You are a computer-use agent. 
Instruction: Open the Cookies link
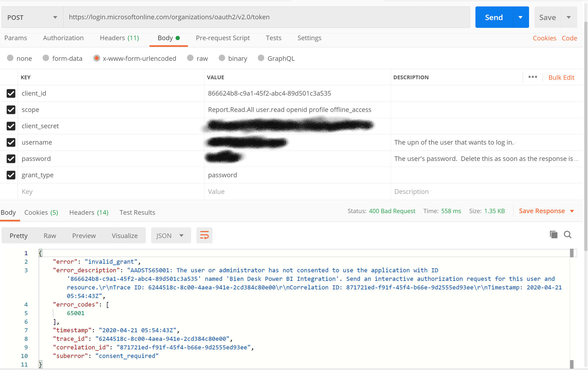coord(544,38)
